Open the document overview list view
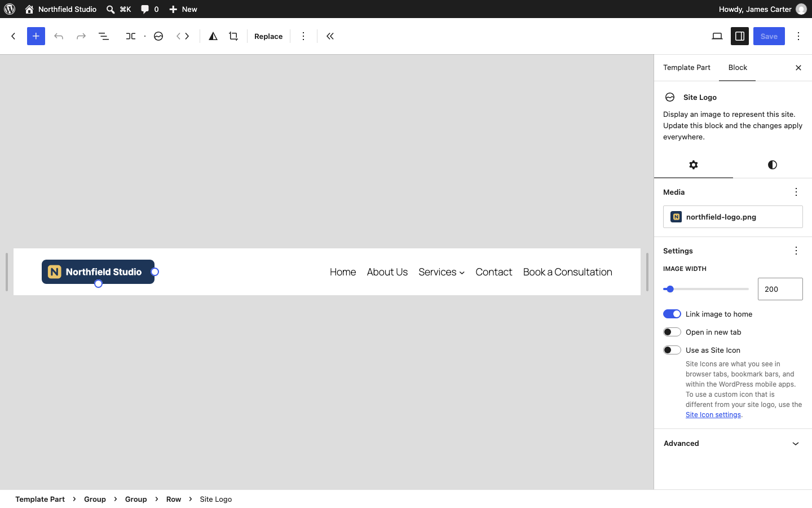The height and width of the screenshot is (508, 812). pyautogui.click(x=104, y=36)
